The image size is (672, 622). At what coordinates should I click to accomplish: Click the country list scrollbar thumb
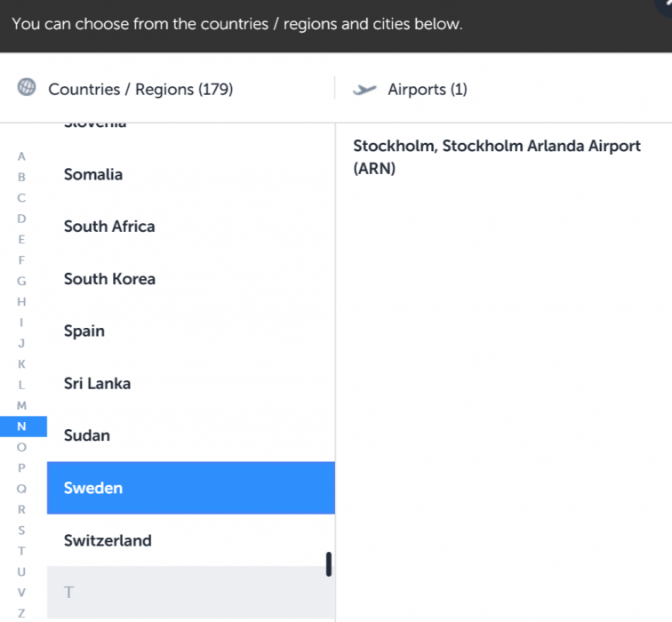(x=329, y=563)
